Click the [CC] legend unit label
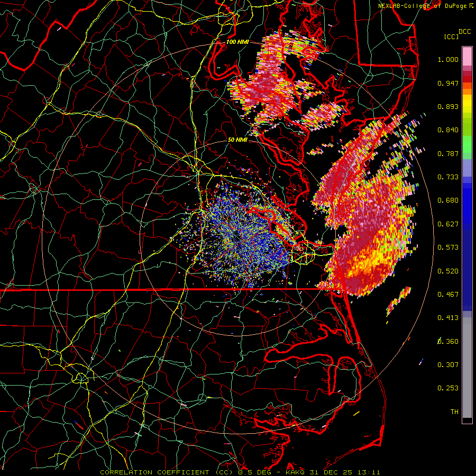Image resolution: width=476 pixels, height=476 pixels. 451,36
